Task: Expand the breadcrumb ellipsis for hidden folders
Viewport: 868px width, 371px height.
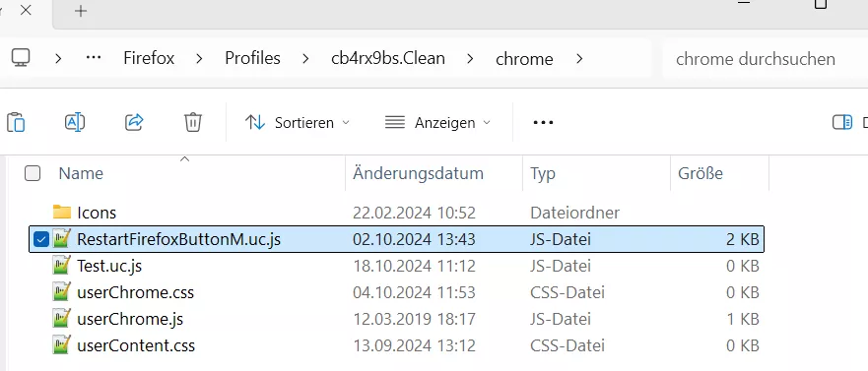Action: click(93, 58)
